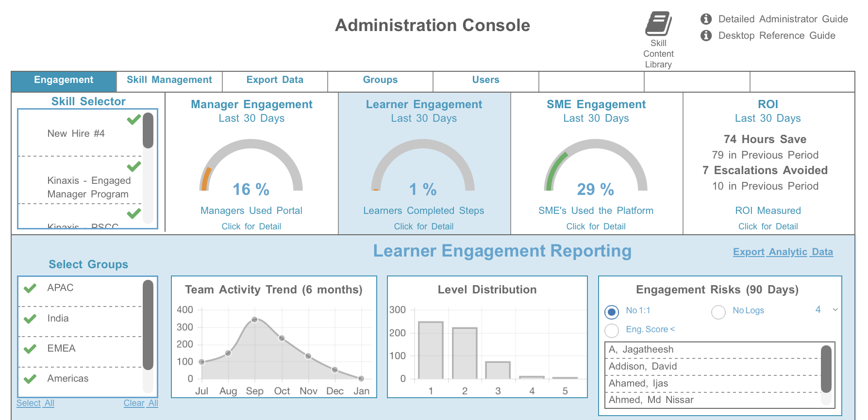Toggle the EMEA group checkmark
868x420 pixels.
click(x=30, y=349)
